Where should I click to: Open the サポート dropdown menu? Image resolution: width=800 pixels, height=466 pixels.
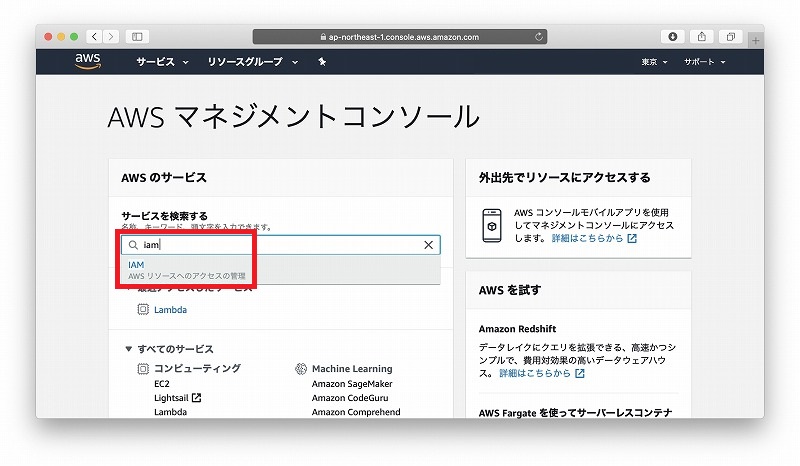click(x=704, y=62)
